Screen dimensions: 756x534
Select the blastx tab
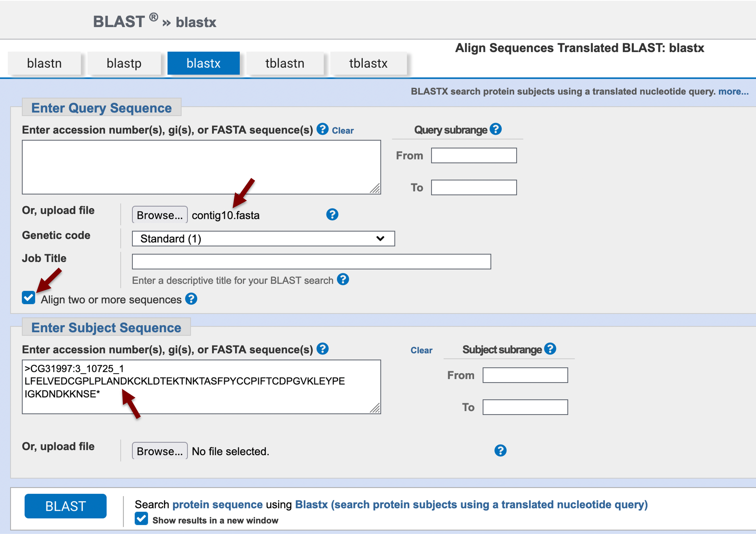point(203,63)
